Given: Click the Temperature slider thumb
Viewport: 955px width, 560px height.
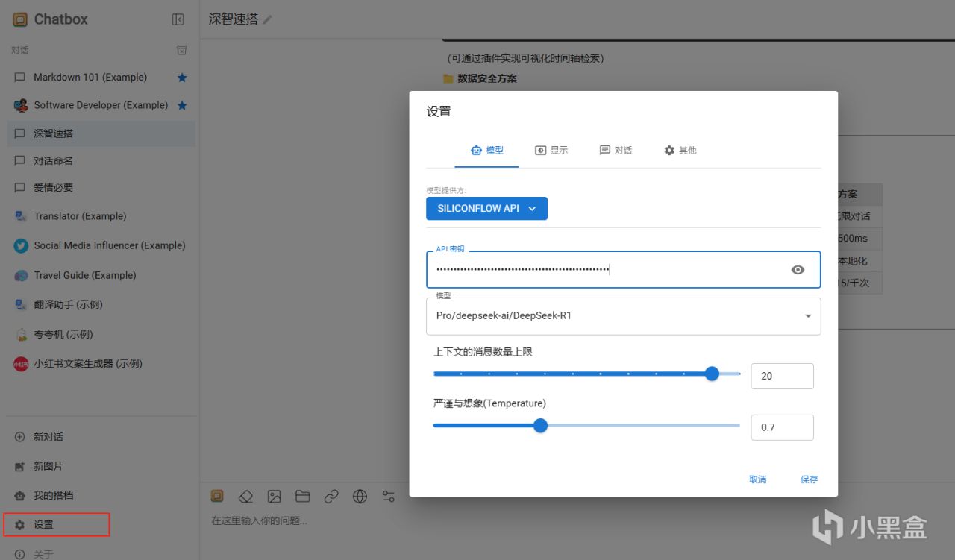Looking at the screenshot, I should coord(541,426).
